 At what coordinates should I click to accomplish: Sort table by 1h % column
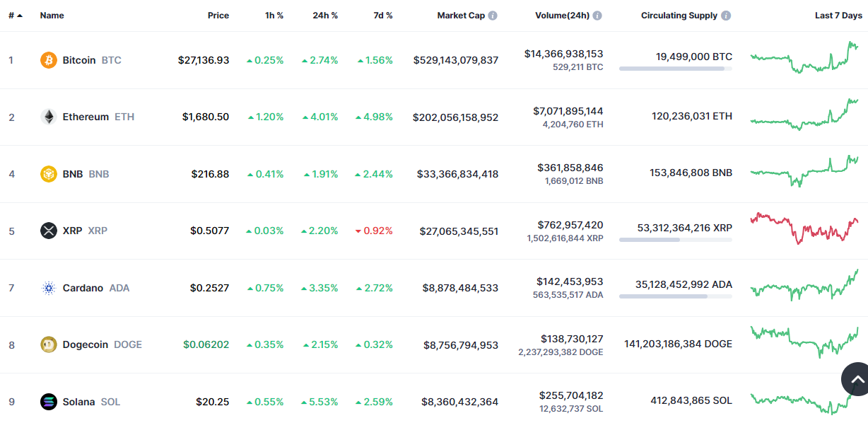pyautogui.click(x=273, y=16)
